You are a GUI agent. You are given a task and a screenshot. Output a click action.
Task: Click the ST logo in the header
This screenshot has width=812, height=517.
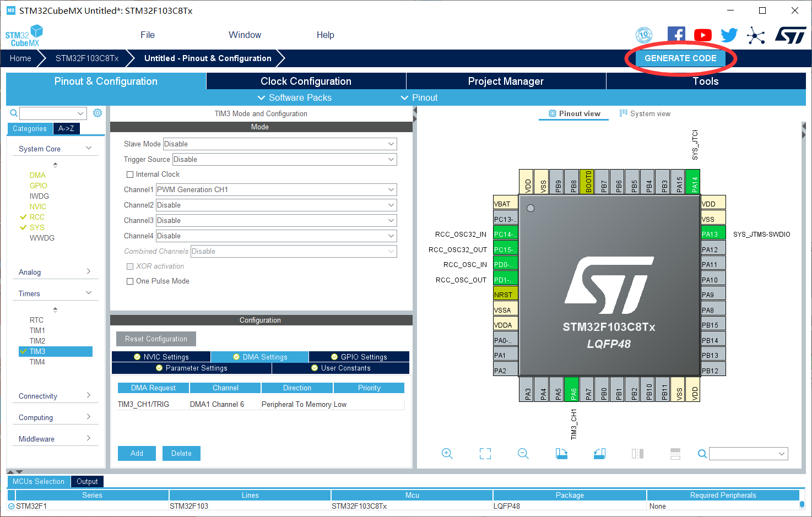791,35
